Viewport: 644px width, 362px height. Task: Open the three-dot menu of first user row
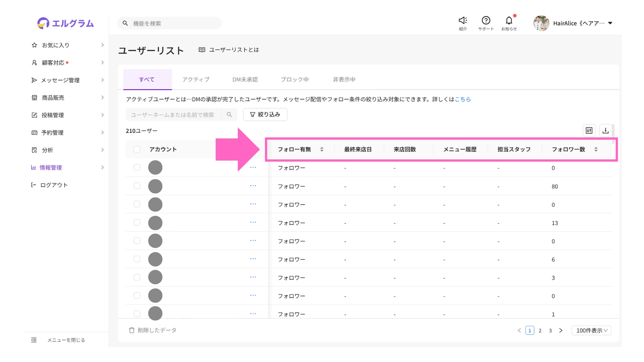pos(253,167)
